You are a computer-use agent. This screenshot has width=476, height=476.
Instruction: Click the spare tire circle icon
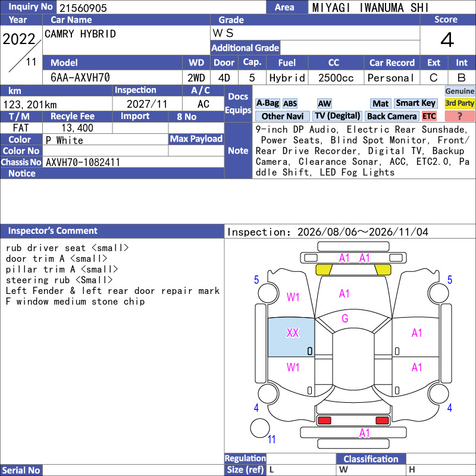coord(260,428)
